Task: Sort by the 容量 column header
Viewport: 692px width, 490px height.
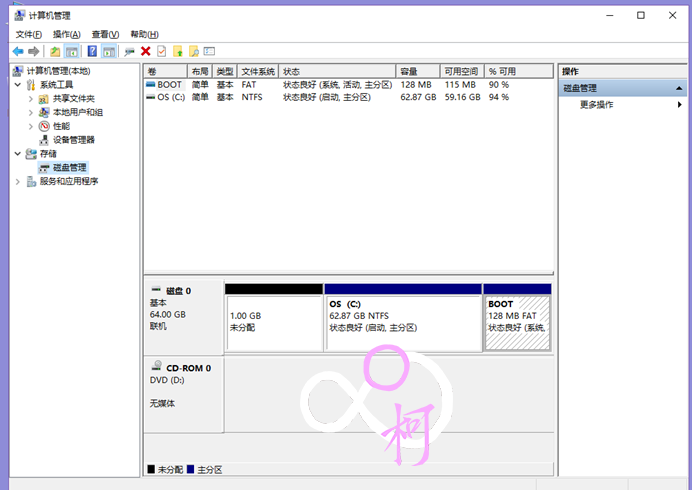Action: click(418, 71)
